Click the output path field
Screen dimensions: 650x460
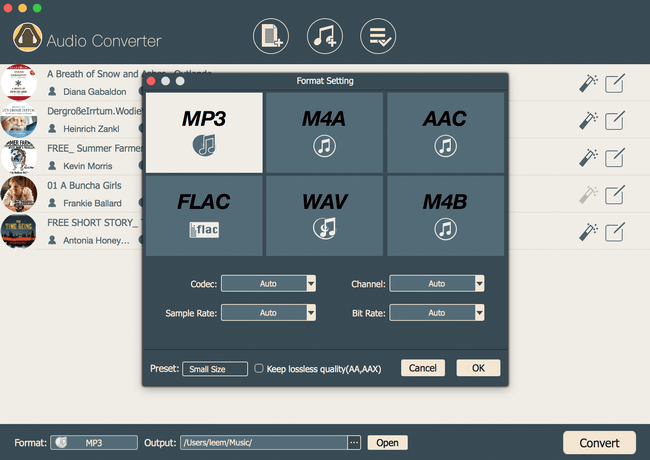263,442
